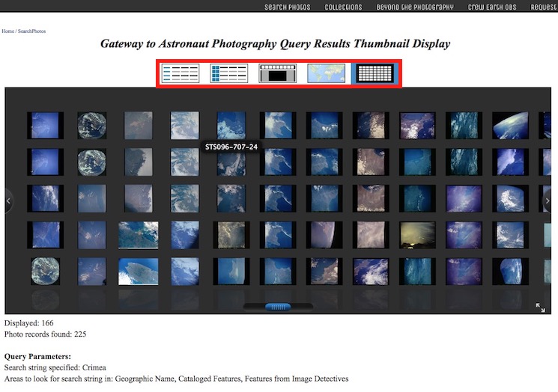Switch to the text list view icon
Viewport: 558px width, 392px height.
point(181,73)
